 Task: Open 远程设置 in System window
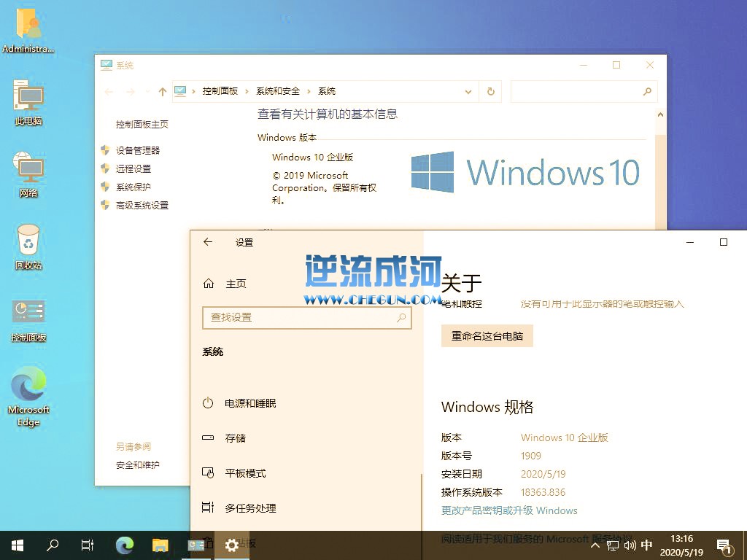click(133, 168)
